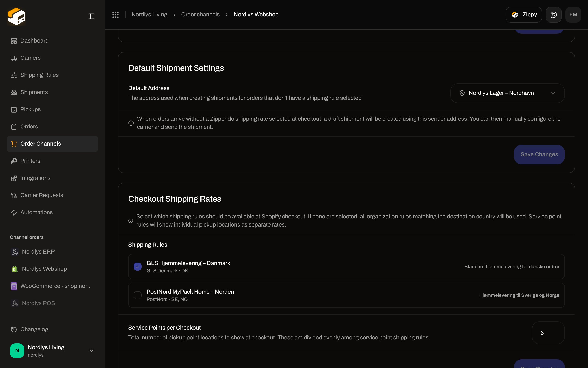
Task: Click the Channel orders section label
Action: (27, 237)
